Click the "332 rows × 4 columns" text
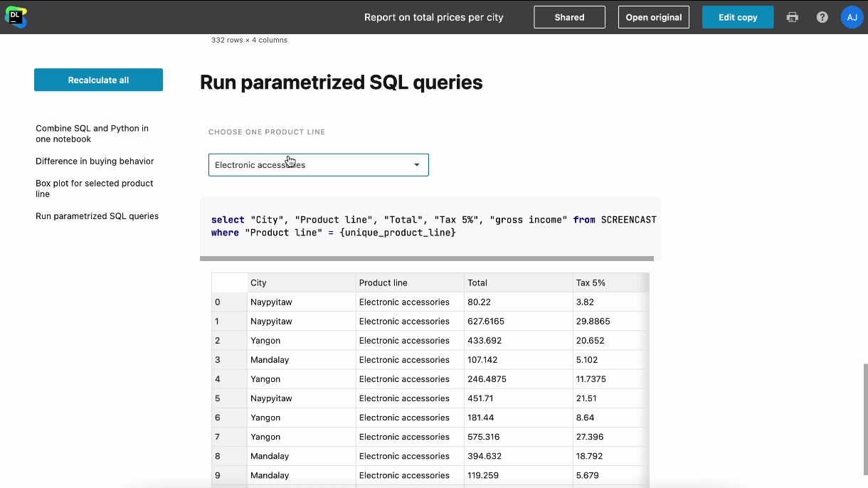 249,40
